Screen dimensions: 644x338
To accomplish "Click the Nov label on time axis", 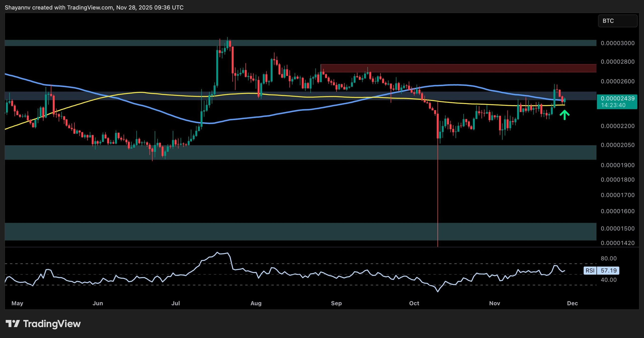I will point(494,303).
